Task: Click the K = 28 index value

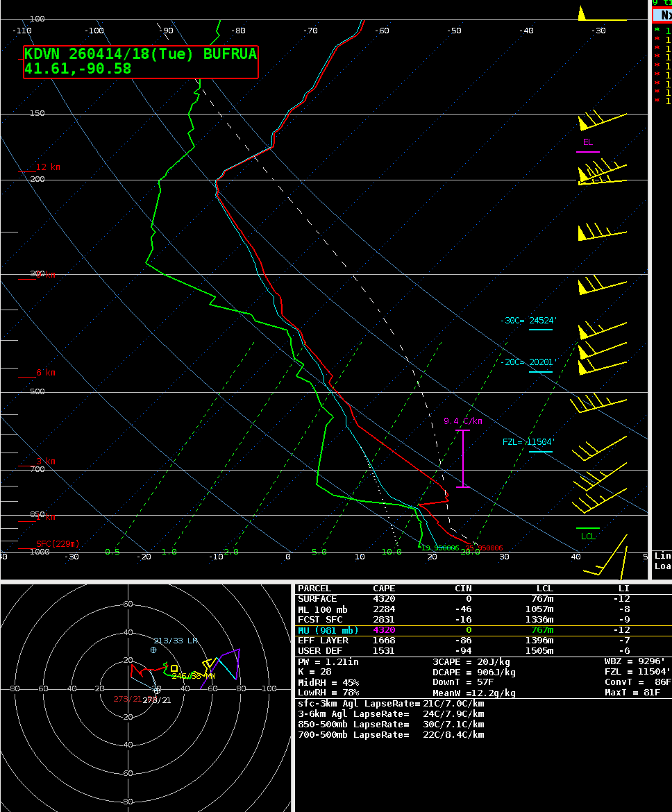Action: [314, 673]
